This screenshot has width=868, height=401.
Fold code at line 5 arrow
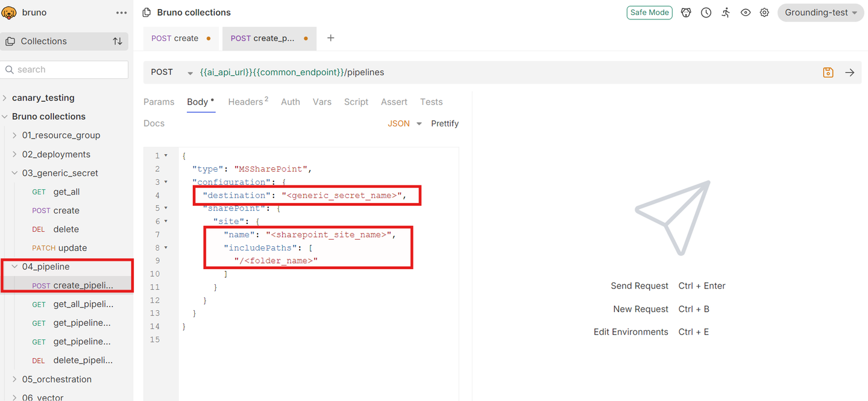[x=166, y=208]
